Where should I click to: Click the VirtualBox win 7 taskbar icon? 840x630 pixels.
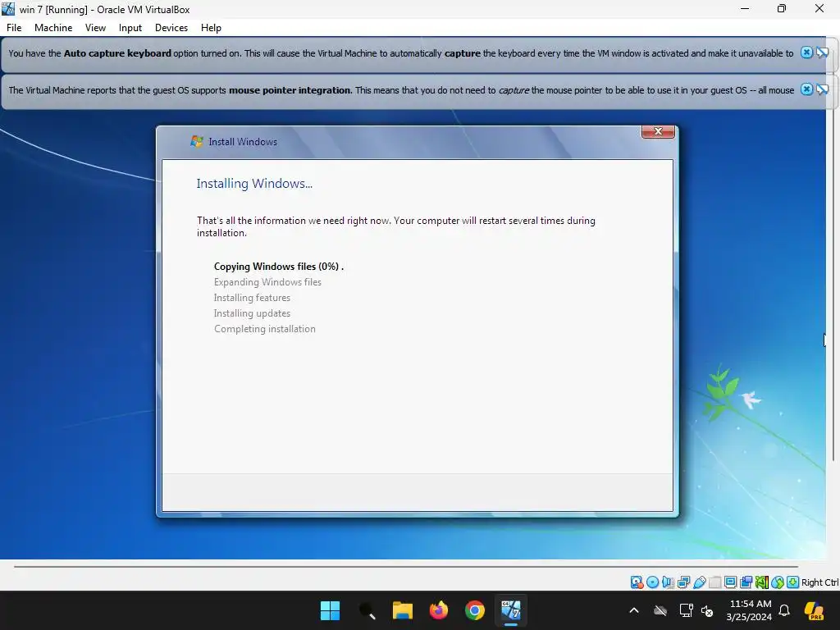[510, 610]
